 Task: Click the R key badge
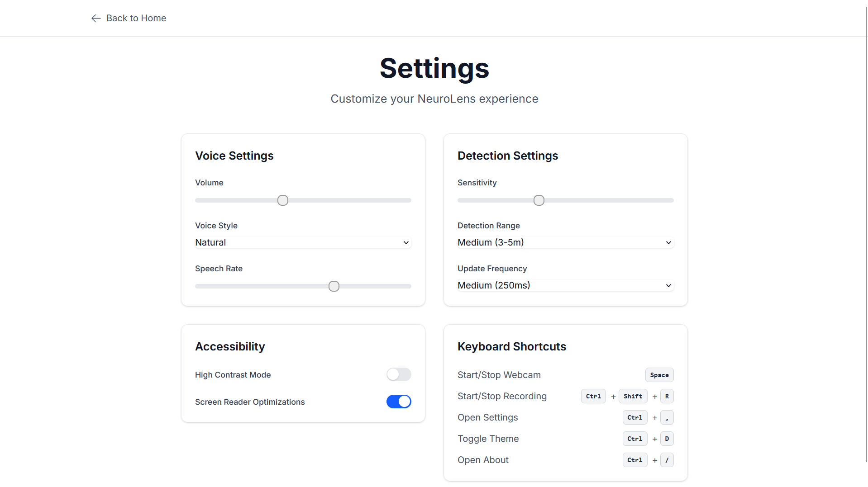(x=667, y=396)
